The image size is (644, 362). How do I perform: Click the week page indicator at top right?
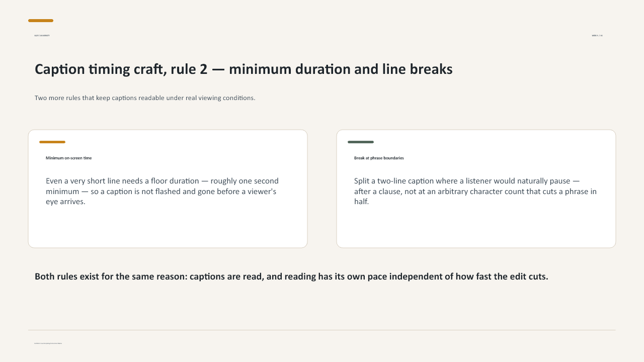[x=597, y=36]
